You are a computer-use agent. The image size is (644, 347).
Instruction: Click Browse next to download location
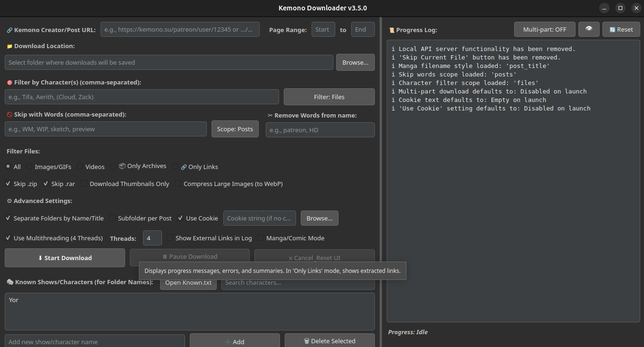[355, 62]
